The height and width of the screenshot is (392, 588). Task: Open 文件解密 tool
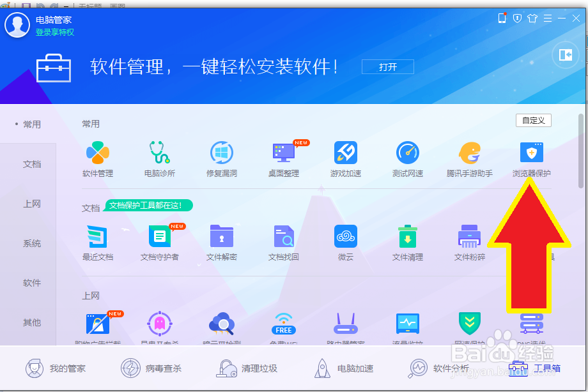[x=222, y=243]
